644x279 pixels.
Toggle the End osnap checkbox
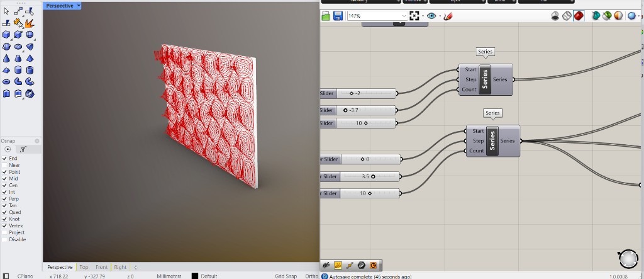click(4, 159)
